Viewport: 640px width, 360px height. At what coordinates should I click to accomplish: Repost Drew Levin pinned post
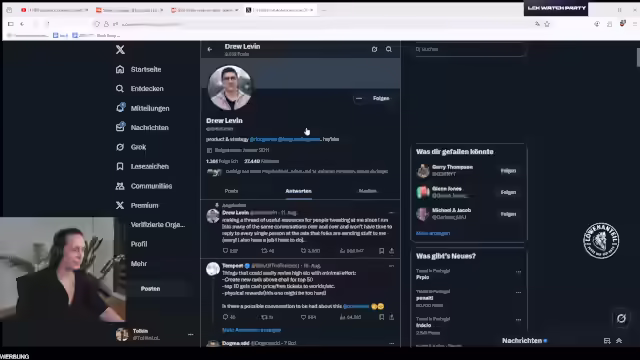coord(264,251)
